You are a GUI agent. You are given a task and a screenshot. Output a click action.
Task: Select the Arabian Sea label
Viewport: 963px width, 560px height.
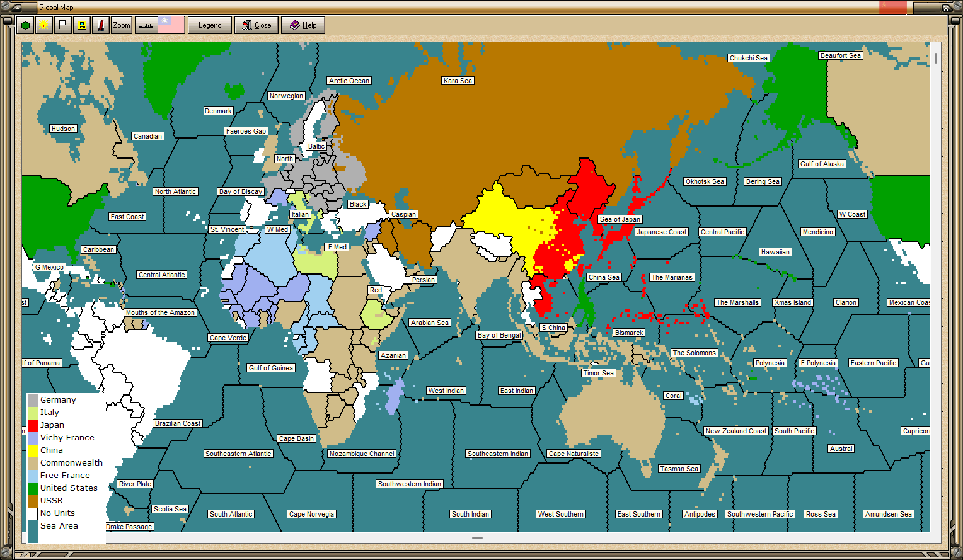[x=430, y=323]
